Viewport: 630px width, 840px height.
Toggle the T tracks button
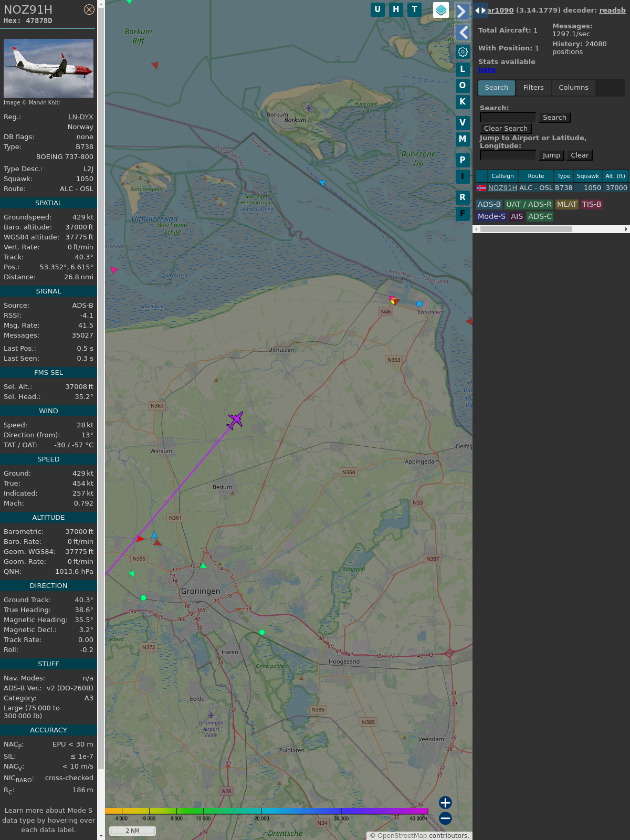[x=414, y=9]
